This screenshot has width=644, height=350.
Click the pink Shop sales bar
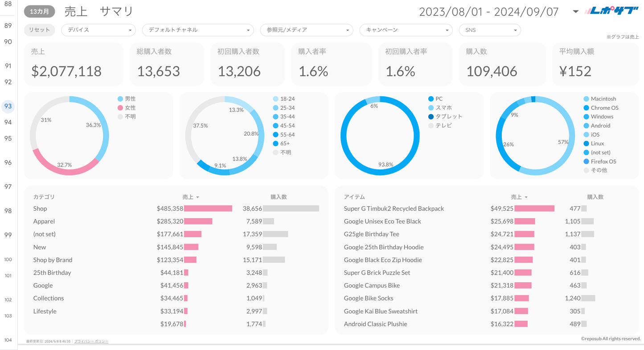(x=208, y=209)
